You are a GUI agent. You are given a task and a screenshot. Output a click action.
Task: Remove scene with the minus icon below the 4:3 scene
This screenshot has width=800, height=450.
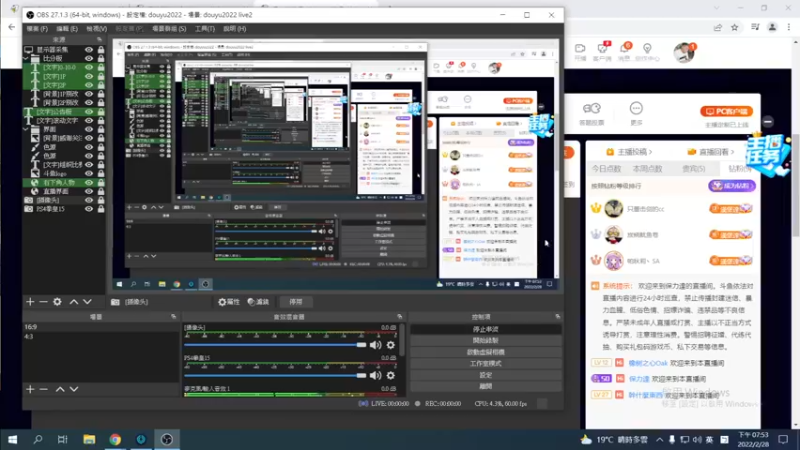point(43,389)
